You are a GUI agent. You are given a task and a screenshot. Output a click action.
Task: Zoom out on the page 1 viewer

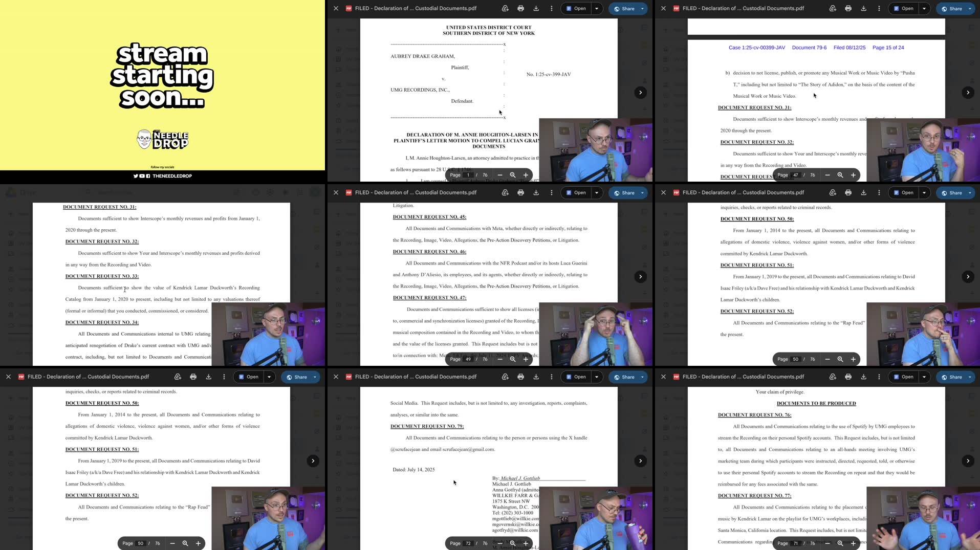click(500, 175)
